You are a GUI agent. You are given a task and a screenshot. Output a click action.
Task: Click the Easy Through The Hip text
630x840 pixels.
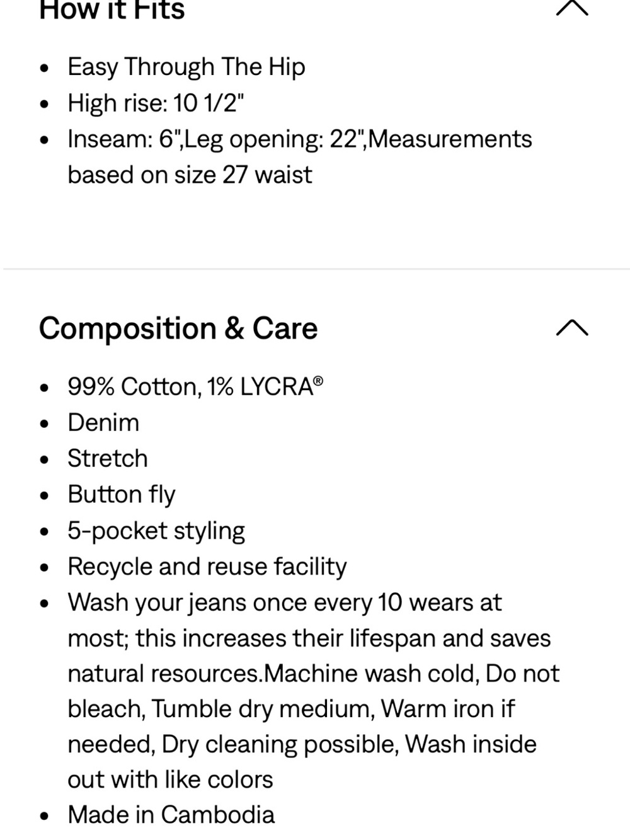point(186,67)
